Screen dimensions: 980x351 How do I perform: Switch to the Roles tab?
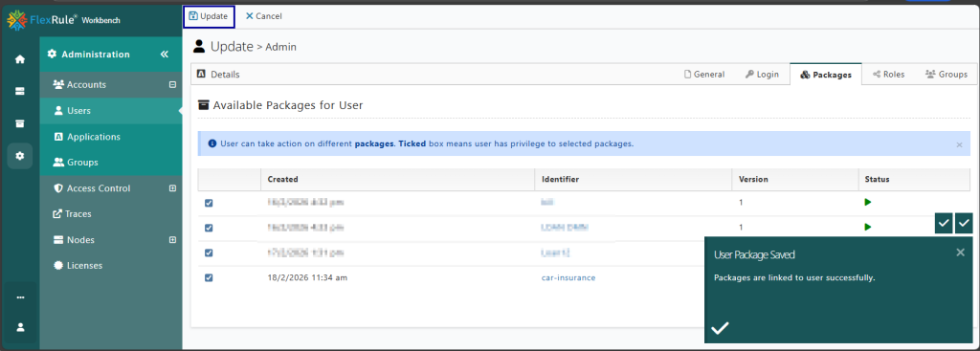click(889, 75)
